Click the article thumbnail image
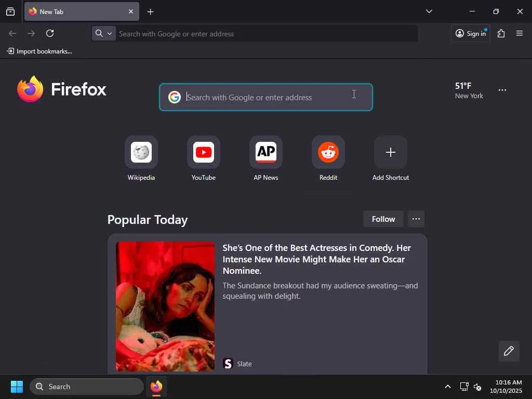The width and height of the screenshot is (532, 399). pyautogui.click(x=165, y=307)
